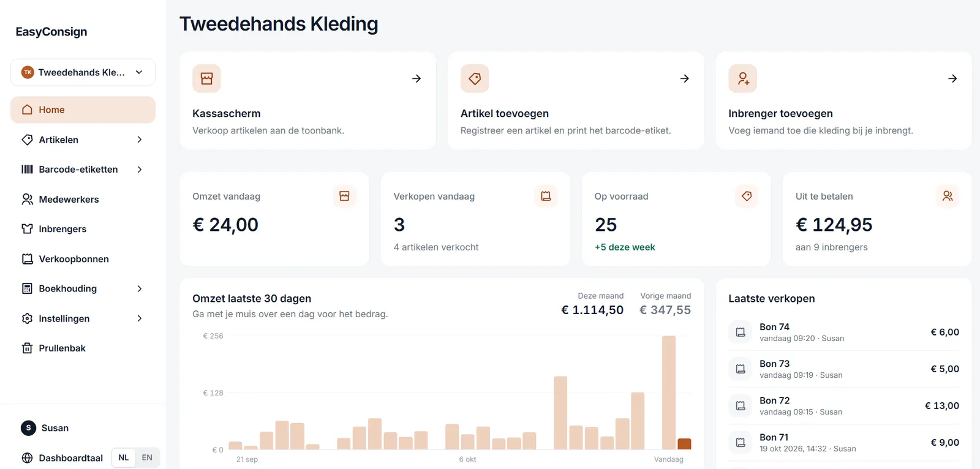Click the store icon in Omzet vandaag

[x=344, y=196]
